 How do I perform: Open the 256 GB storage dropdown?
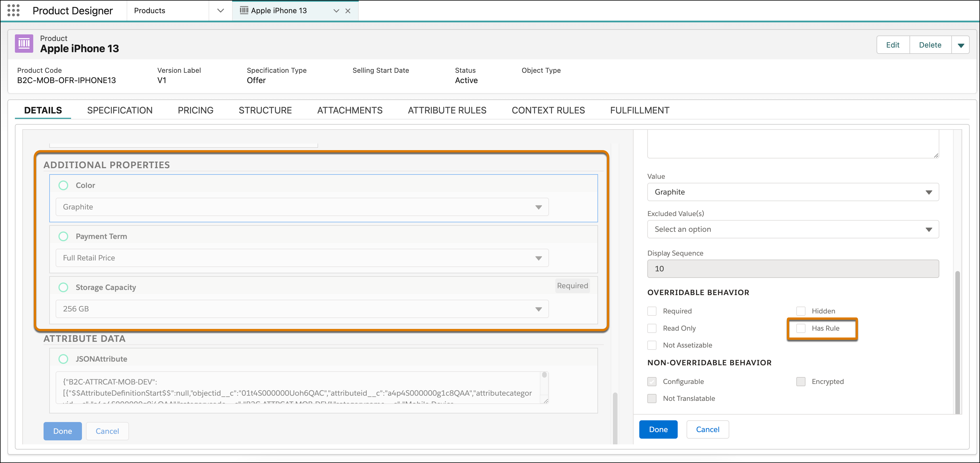click(x=302, y=309)
